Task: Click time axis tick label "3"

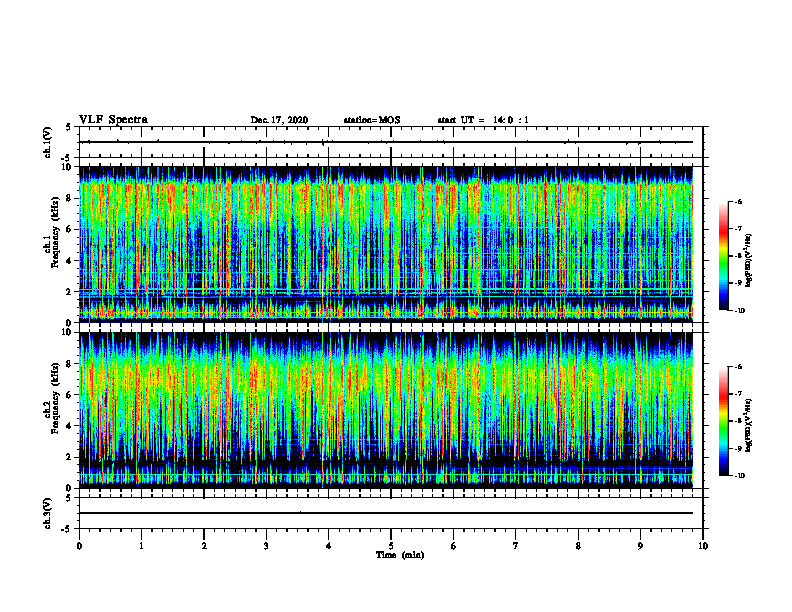Action: [266, 546]
